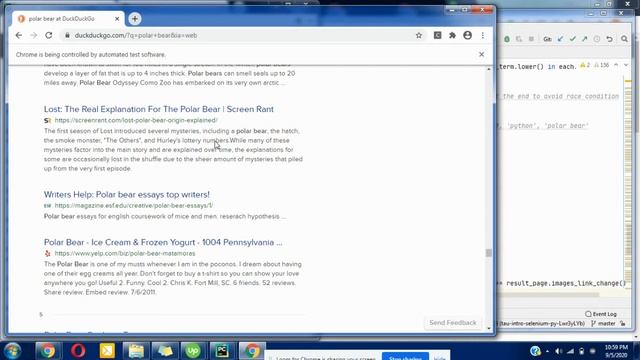The image size is (640, 360).
Task: Click the Git commit checkmark in PyCharm
Action: coord(573,39)
